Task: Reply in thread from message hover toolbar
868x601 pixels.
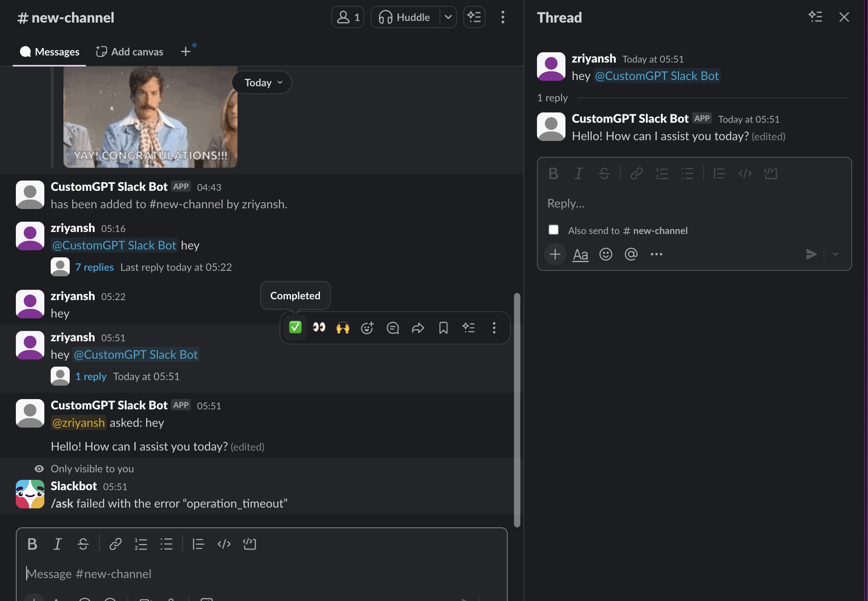Action: click(x=392, y=327)
